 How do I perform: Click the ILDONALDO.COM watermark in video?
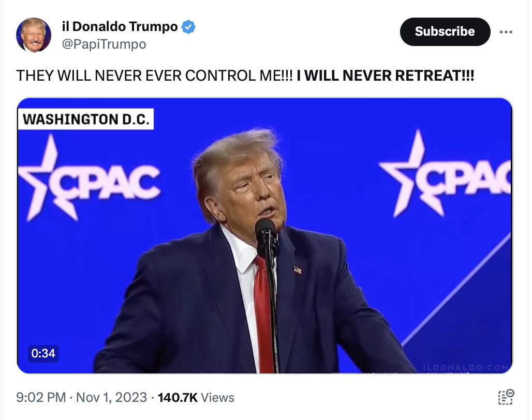466,367
